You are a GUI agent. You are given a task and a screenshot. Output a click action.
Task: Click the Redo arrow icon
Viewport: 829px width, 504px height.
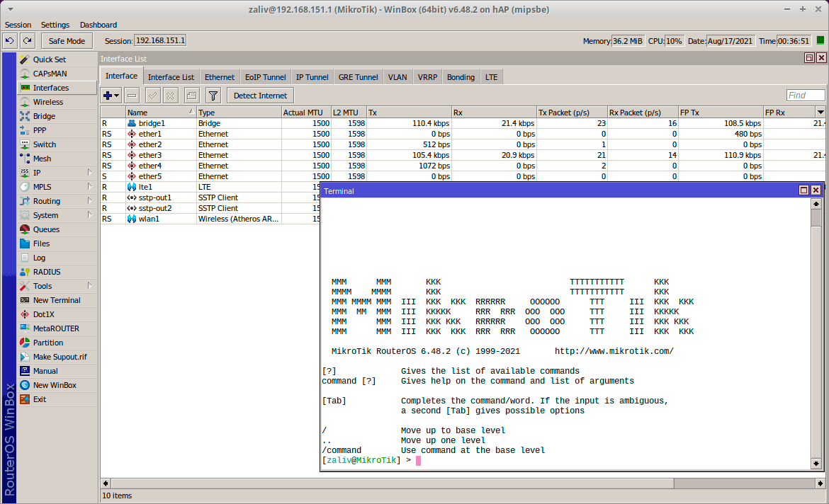pyautogui.click(x=27, y=41)
